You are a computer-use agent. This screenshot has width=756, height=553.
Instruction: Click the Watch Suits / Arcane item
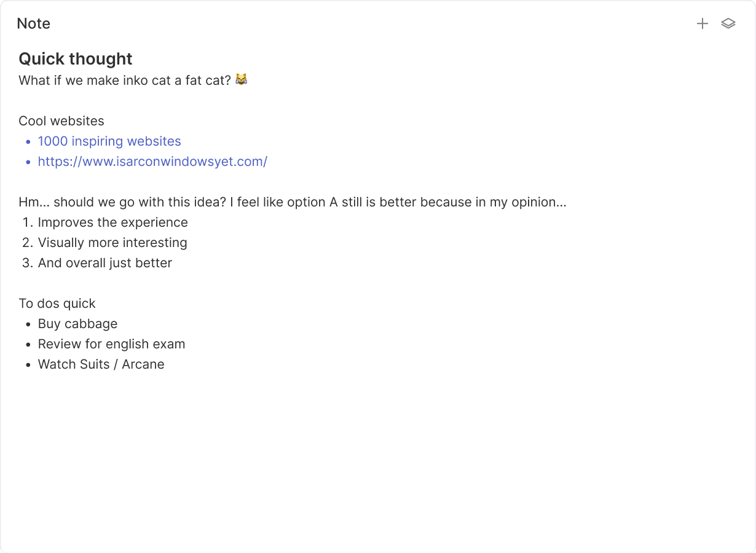[101, 364]
